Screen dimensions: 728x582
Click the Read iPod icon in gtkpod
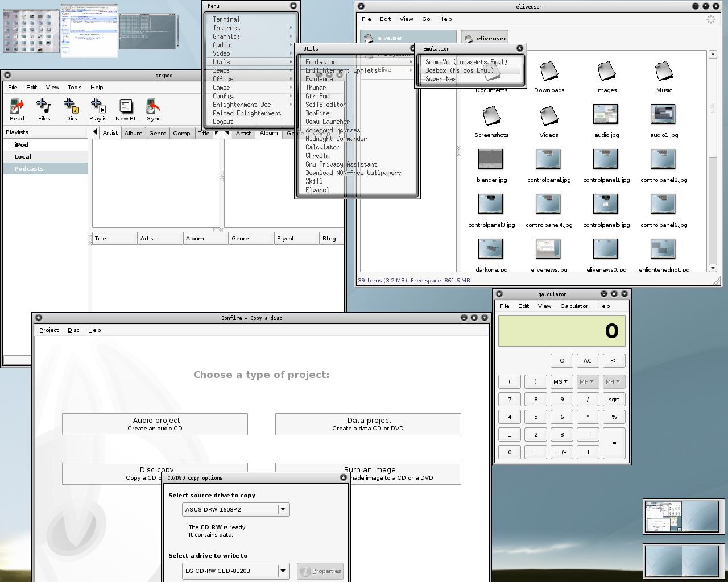(17, 106)
